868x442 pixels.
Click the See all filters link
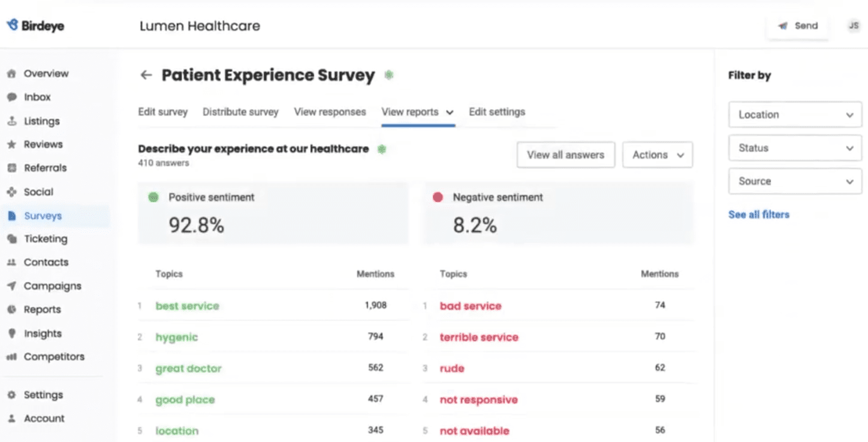(x=758, y=215)
